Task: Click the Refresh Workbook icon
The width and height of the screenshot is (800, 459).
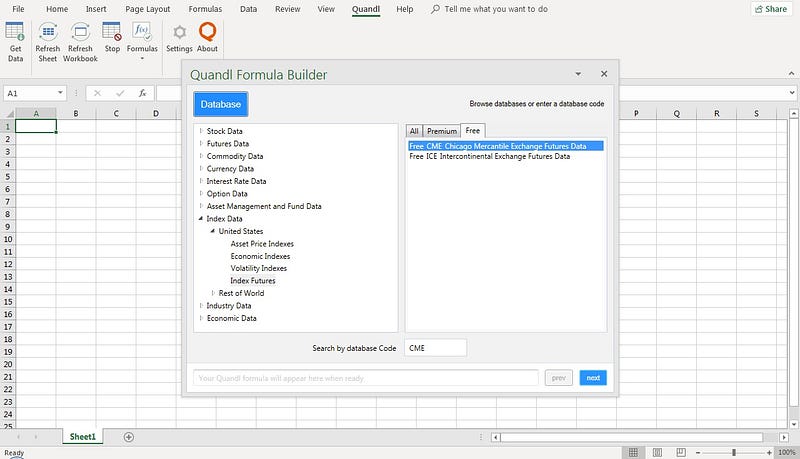Action: (80, 32)
